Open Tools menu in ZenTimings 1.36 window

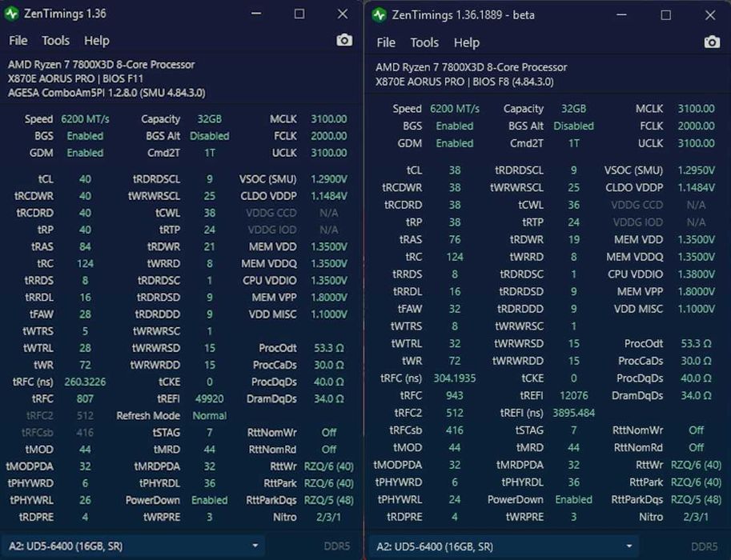[x=55, y=41]
